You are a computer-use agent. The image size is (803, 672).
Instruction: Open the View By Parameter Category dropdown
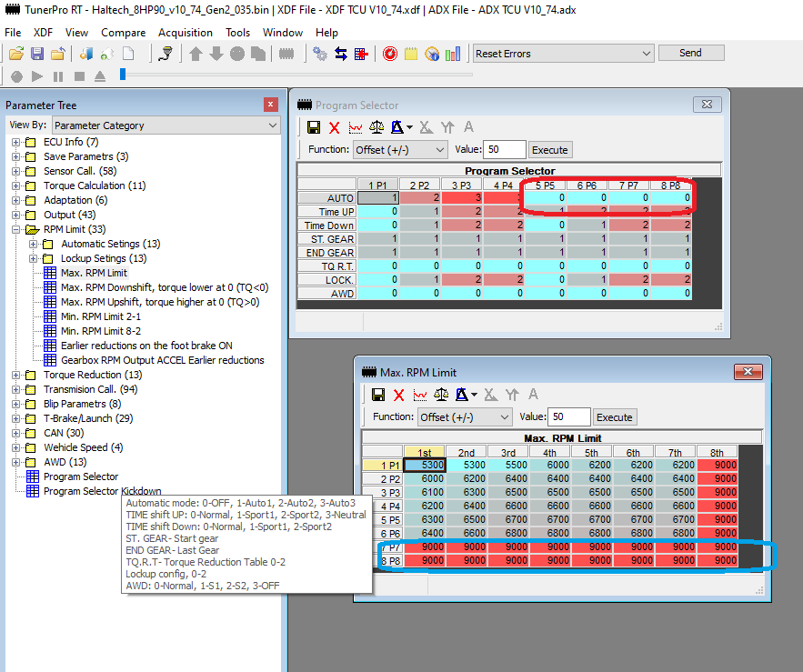pyautogui.click(x=273, y=125)
